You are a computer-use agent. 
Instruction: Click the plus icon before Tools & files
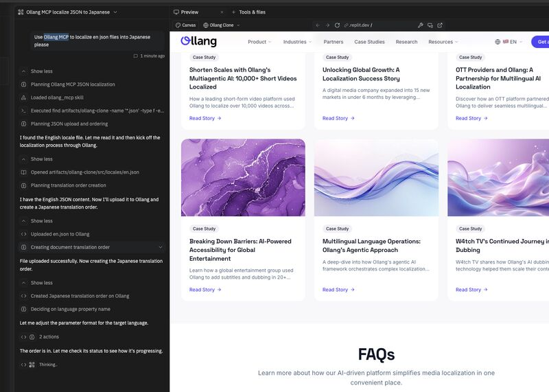[x=233, y=12]
